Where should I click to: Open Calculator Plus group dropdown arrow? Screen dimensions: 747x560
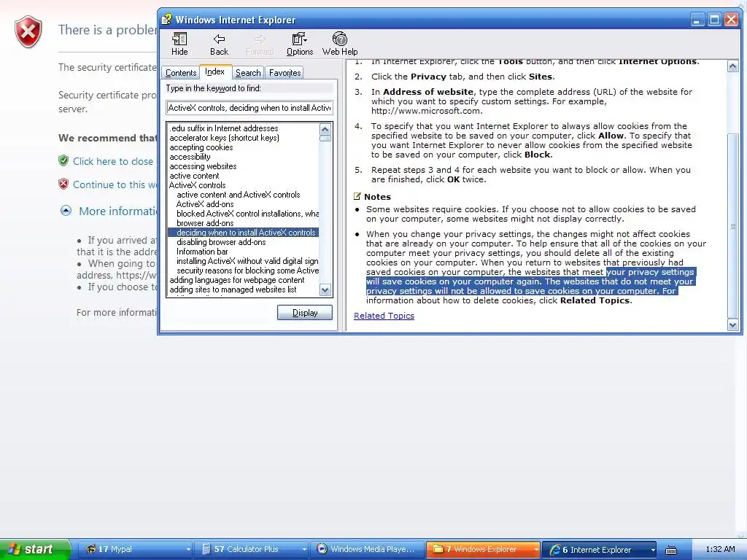304,550
